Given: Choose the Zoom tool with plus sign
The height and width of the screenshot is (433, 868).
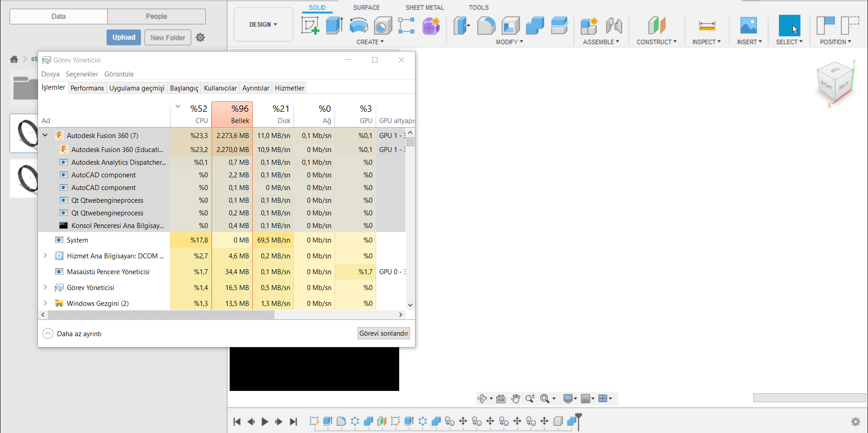Looking at the screenshot, I should pos(530,399).
